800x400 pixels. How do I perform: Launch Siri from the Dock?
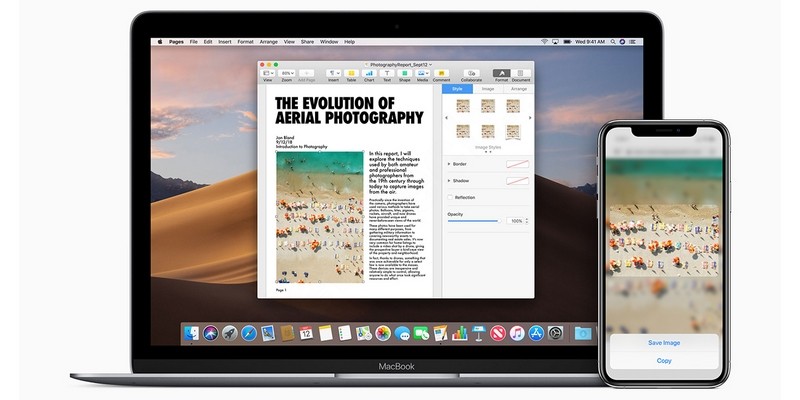tap(211, 333)
